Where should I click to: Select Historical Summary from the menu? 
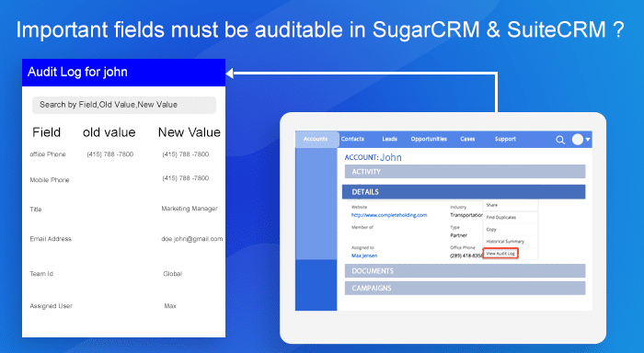pyautogui.click(x=505, y=242)
